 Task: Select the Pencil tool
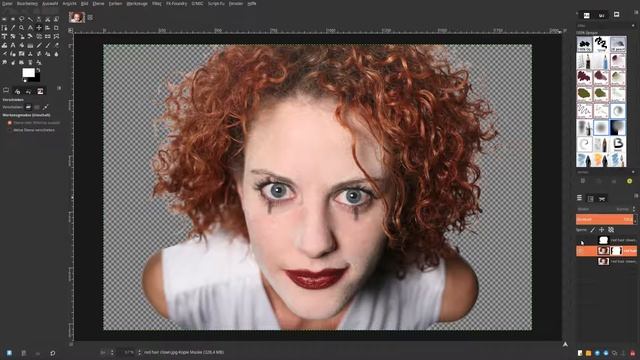(x=39, y=45)
